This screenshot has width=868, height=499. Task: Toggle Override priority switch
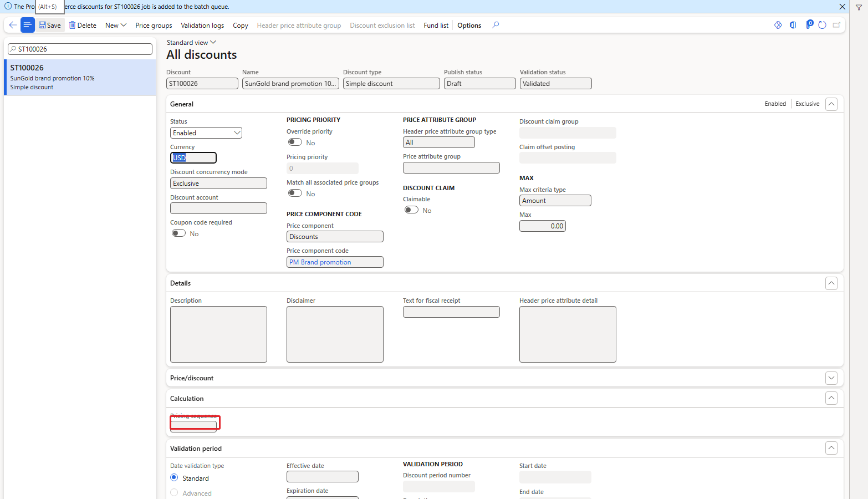(295, 142)
